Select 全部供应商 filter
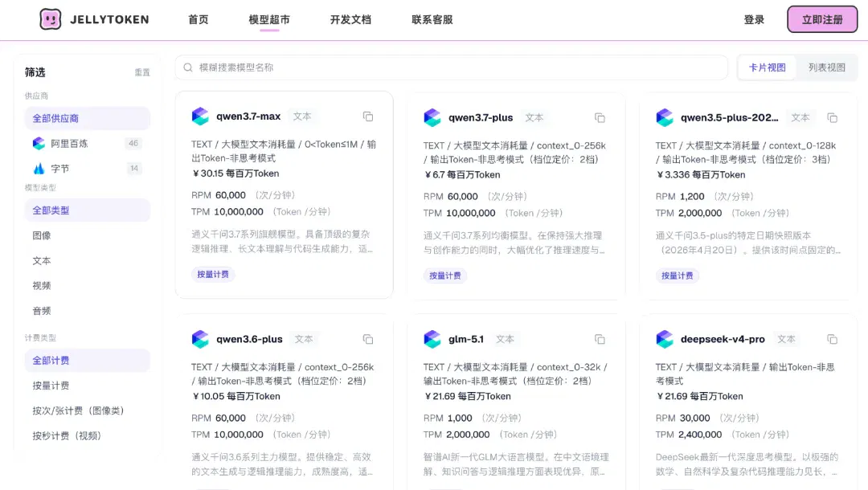Viewport: 868px width, 490px height. click(x=88, y=118)
